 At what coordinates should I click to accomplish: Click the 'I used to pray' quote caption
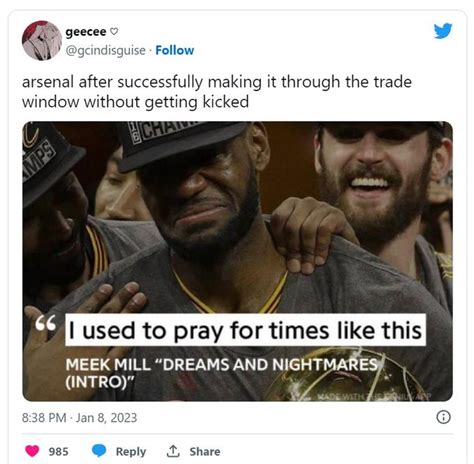click(245, 330)
